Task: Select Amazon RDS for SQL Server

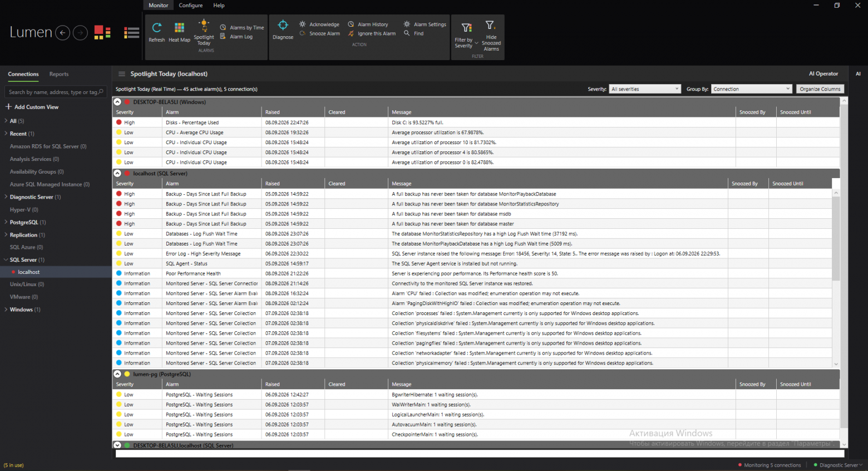Action: tap(48, 146)
